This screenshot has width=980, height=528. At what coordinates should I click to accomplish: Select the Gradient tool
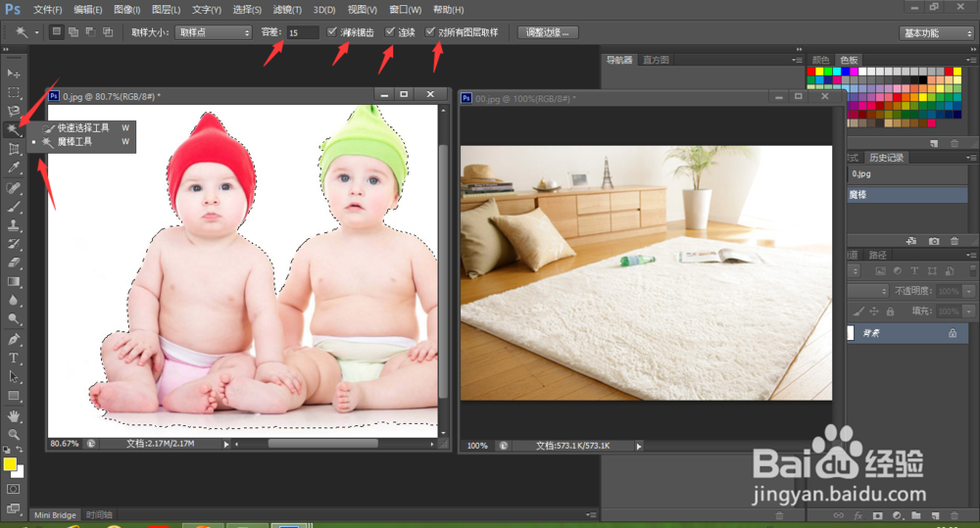coord(13,282)
